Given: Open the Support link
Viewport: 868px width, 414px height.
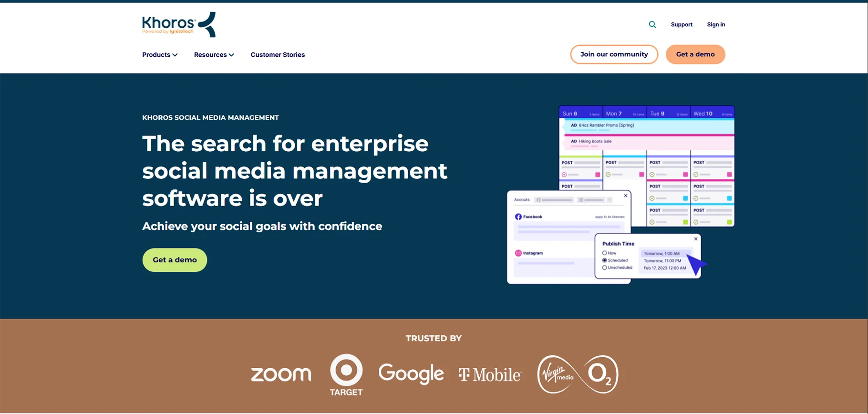Looking at the screenshot, I should point(682,25).
